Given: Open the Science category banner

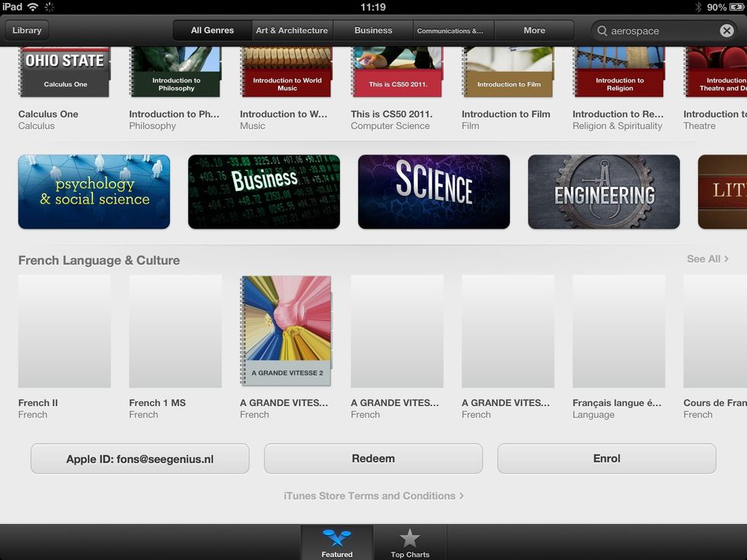Looking at the screenshot, I should [x=434, y=192].
